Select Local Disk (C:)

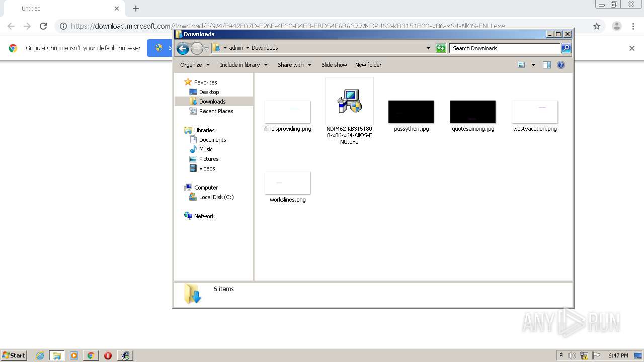click(216, 197)
